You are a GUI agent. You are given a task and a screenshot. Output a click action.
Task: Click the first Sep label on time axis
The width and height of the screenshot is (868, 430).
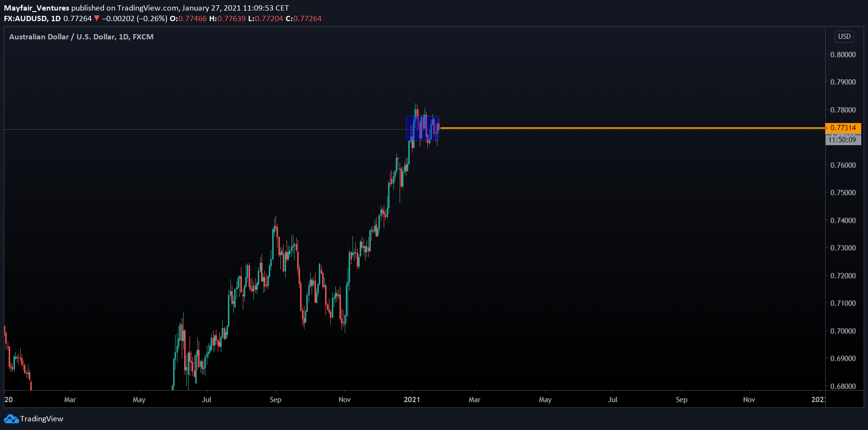tap(276, 400)
